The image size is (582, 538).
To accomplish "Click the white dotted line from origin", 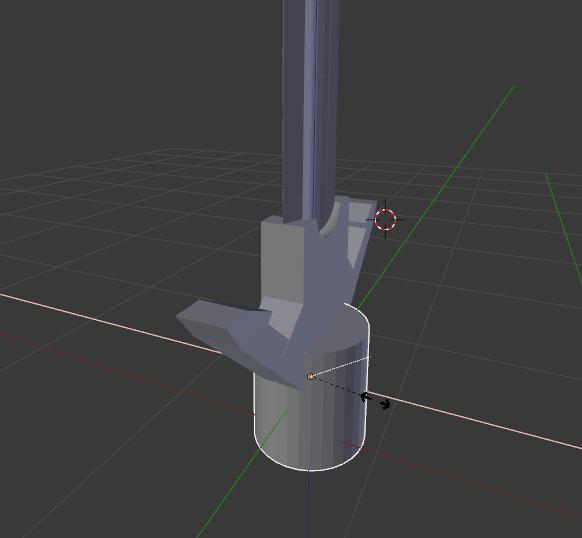I will 341,367.
